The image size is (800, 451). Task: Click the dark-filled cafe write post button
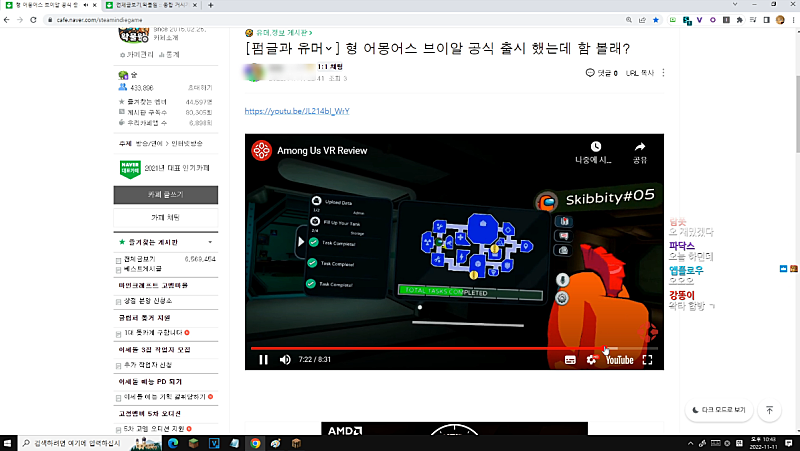point(166,195)
